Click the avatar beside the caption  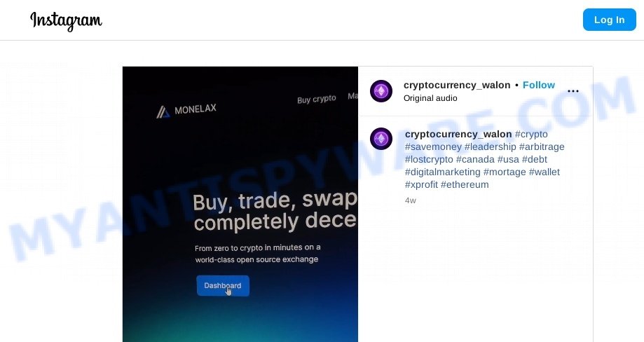pyautogui.click(x=381, y=139)
